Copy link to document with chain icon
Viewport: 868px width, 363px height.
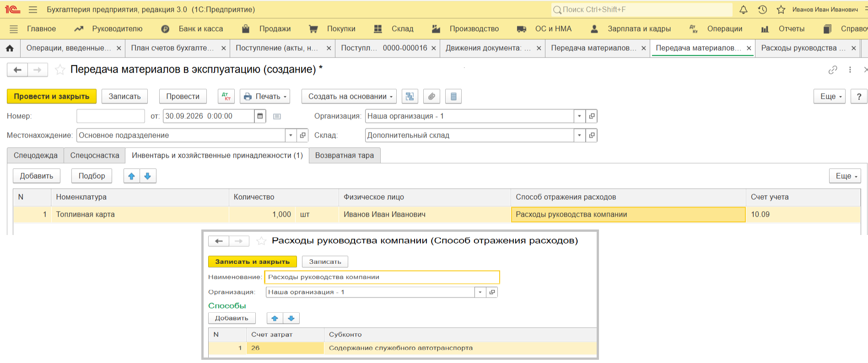pos(833,69)
